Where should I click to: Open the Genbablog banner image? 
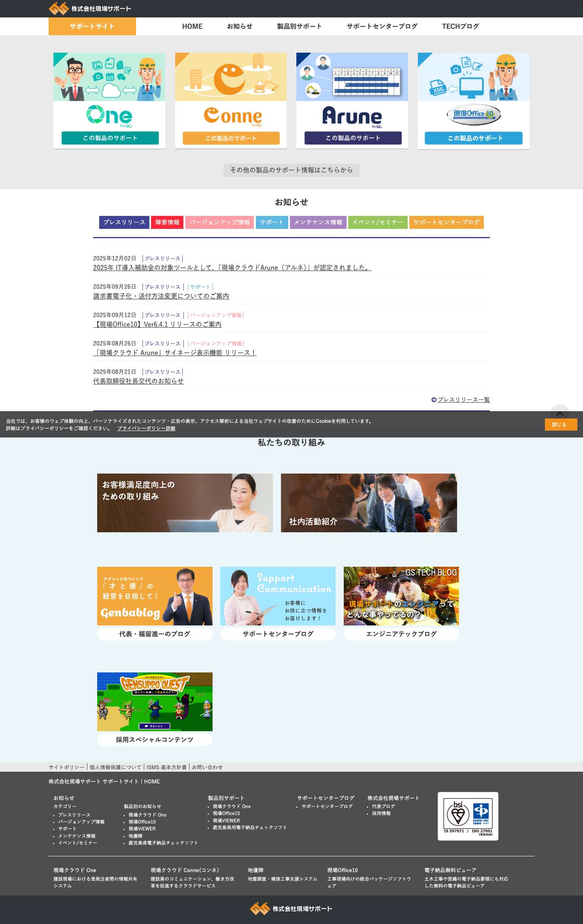(155, 596)
